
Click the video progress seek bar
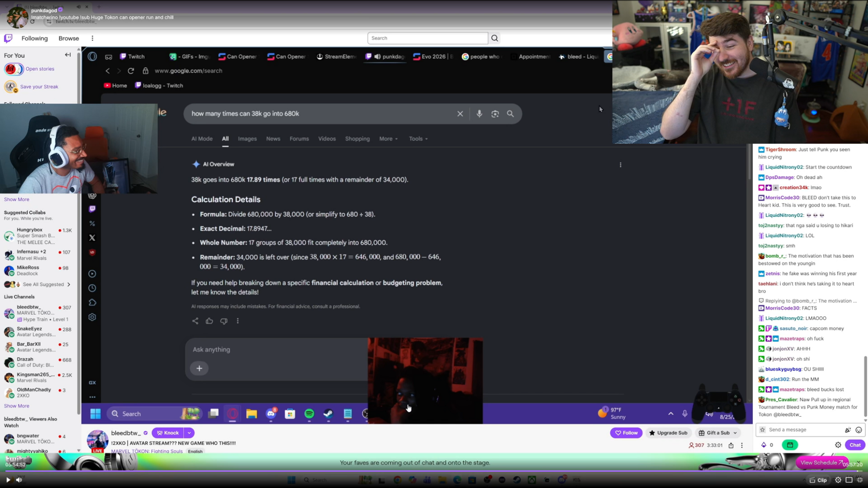(x=434, y=471)
